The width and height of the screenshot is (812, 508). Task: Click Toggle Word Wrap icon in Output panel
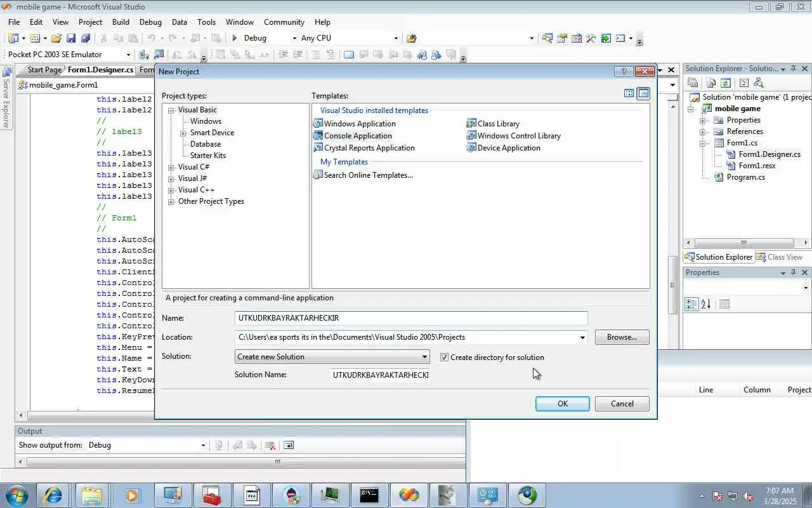[x=289, y=445]
